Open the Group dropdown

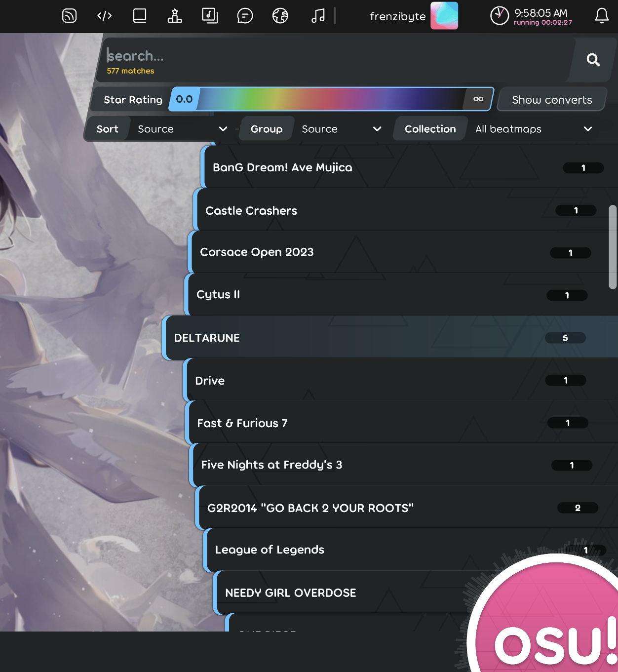[x=342, y=129]
